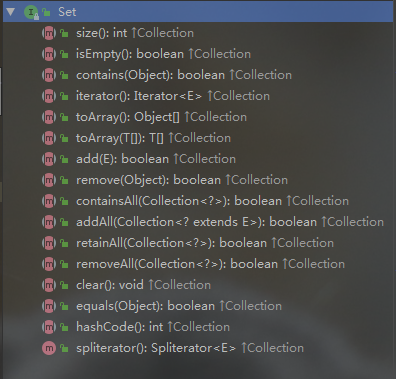Collapse the Set interface node
The width and height of the screenshot is (396, 379).
11,12
